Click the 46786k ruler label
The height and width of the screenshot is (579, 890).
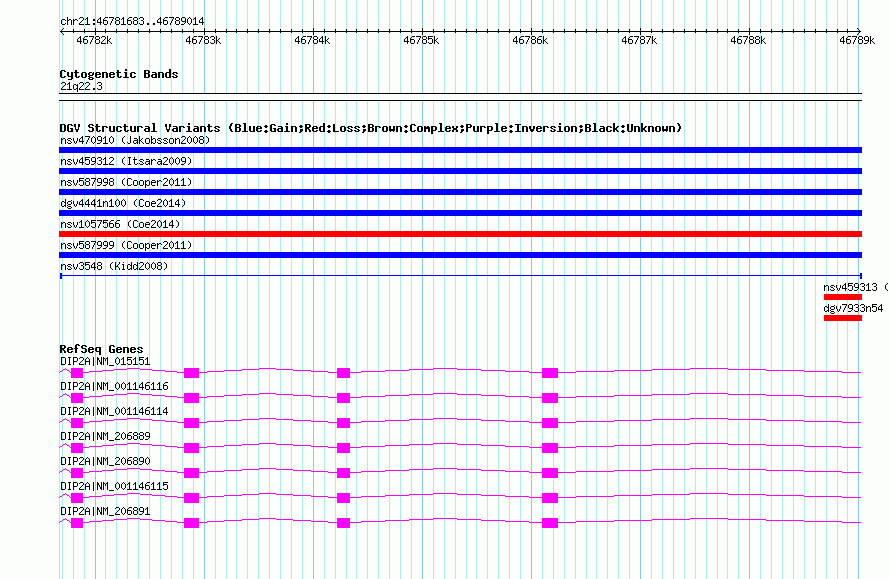tap(530, 40)
